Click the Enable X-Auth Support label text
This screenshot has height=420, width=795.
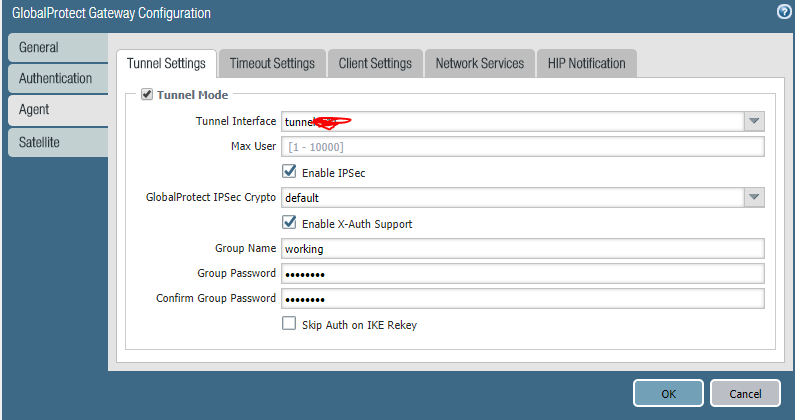[x=357, y=224]
